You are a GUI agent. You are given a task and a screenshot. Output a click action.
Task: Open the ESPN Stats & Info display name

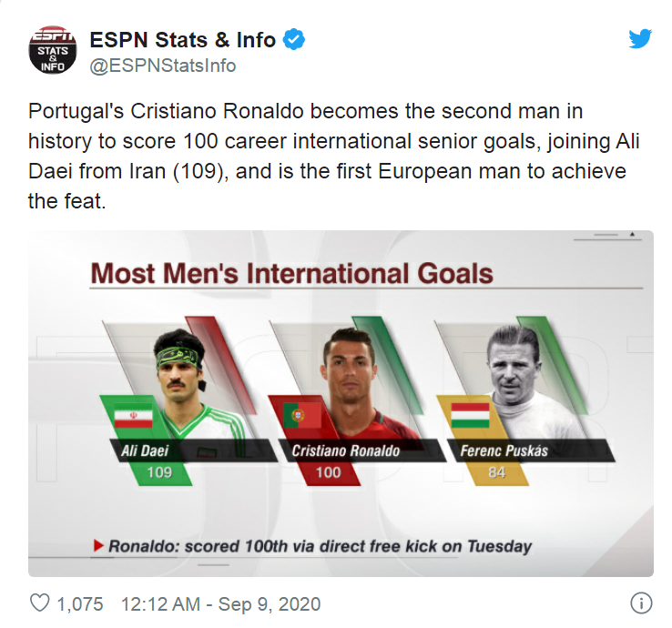183,40
